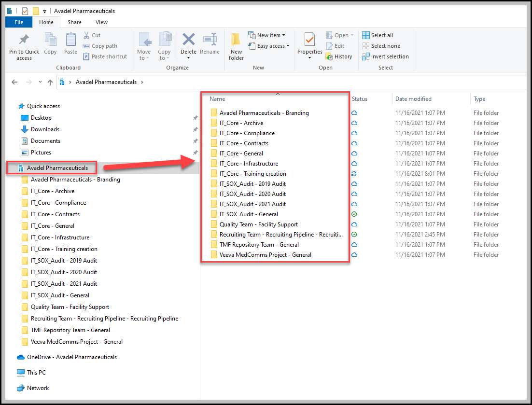This screenshot has width=532, height=405.
Task: Click green check status for IT_SOX_Audit - General
Action: pyautogui.click(x=354, y=214)
